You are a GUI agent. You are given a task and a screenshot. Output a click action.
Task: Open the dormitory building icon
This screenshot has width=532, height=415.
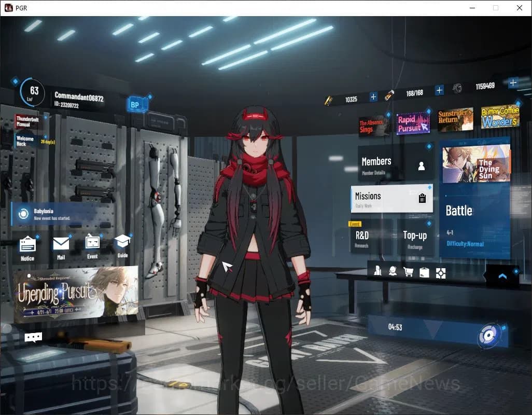tap(377, 271)
